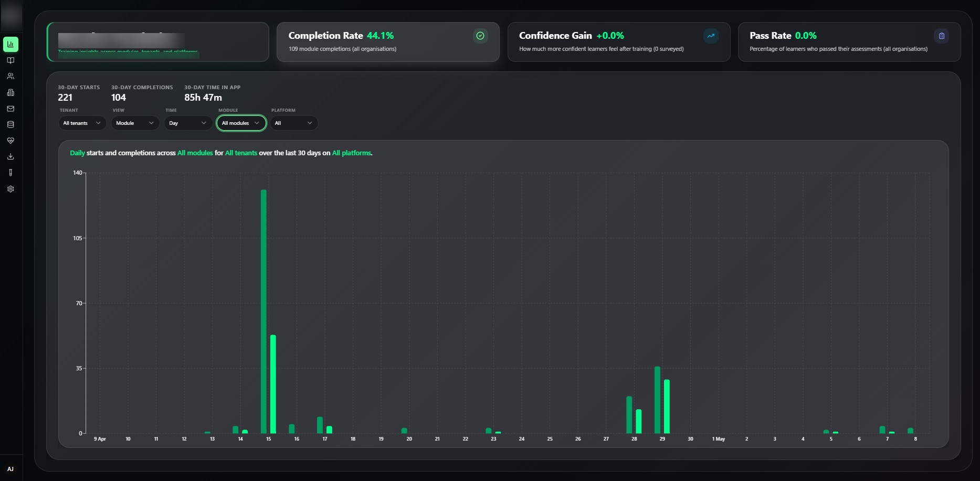
Task: Click the bright completions bar for day 15
Action: [x=273, y=384]
